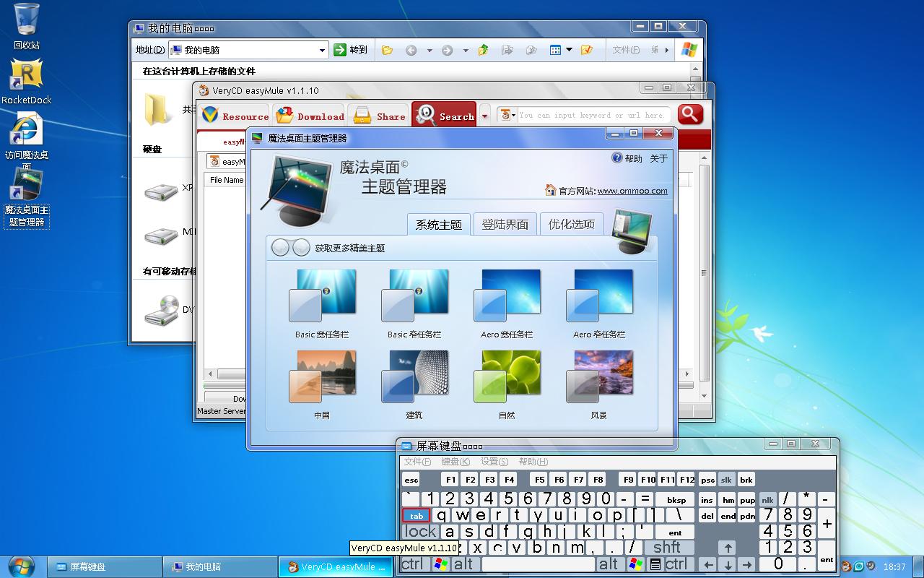Click the context menu key on the keyboard

tap(655, 564)
